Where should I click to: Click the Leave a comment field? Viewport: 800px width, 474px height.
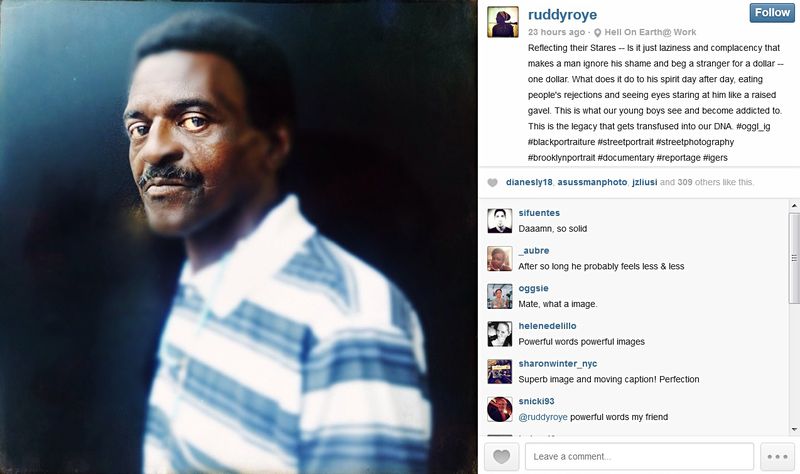(639, 456)
